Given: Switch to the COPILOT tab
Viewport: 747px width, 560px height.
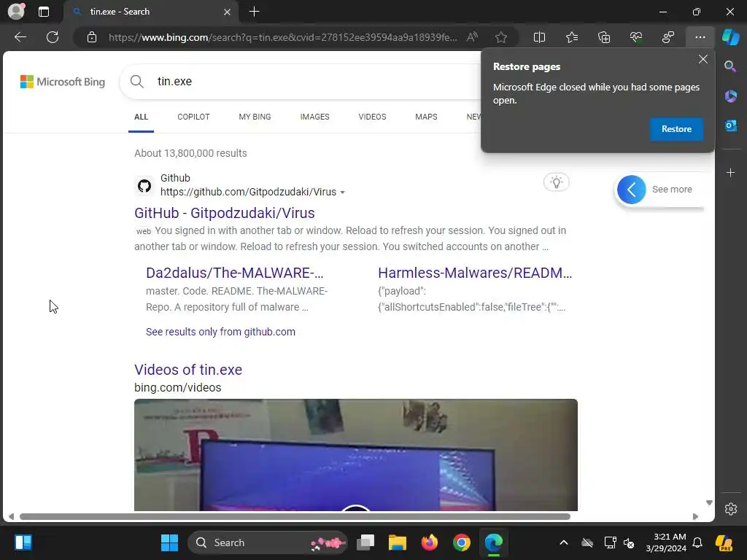Looking at the screenshot, I should [x=193, y=117].
